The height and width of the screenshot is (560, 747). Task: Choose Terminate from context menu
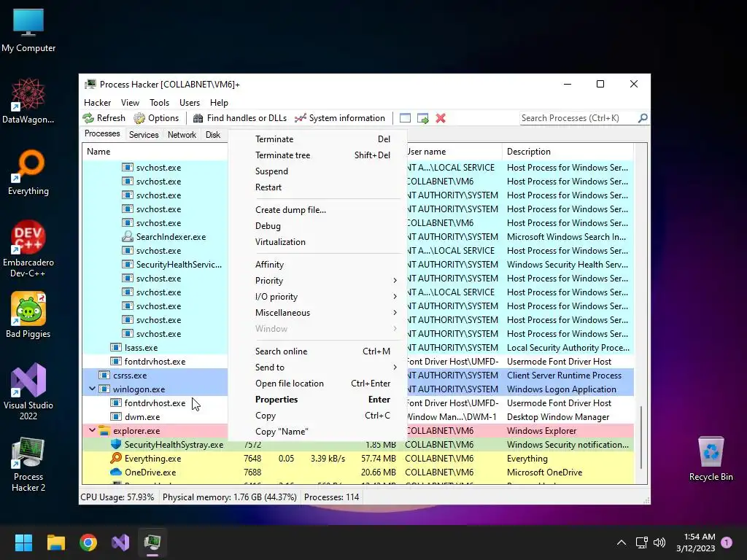pos(318,139)
